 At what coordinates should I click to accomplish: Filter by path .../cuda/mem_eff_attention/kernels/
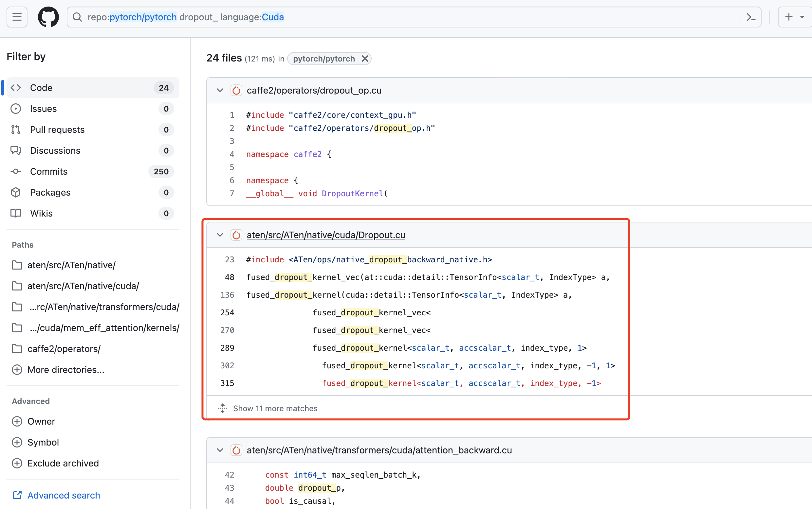[x=104, y=327]
